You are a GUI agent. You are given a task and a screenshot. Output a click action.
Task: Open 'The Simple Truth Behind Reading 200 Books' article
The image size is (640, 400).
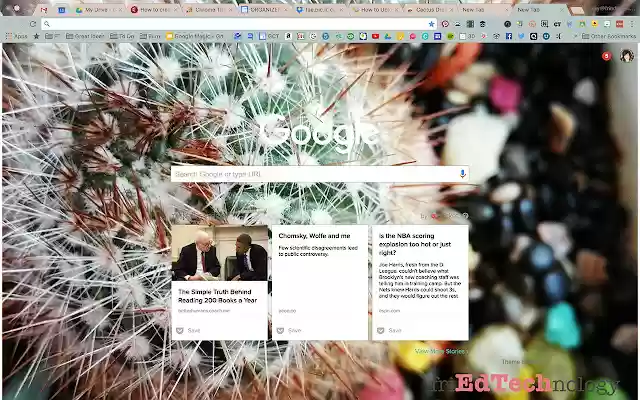218,296
